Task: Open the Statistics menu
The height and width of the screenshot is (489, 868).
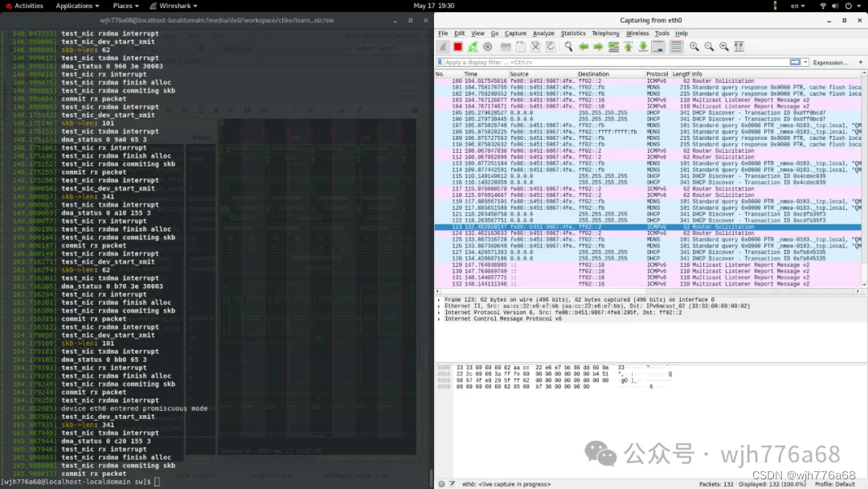Action: [x=573, y=33]
